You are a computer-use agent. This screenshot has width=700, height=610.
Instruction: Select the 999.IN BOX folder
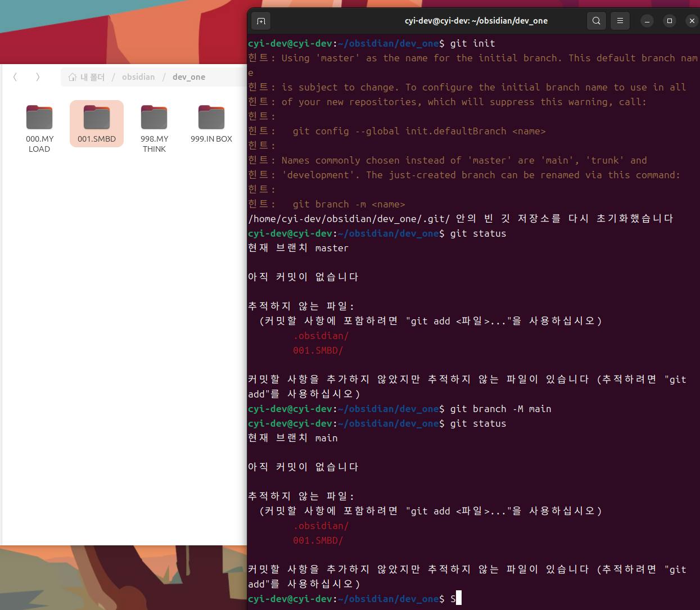tap(211, 124)
